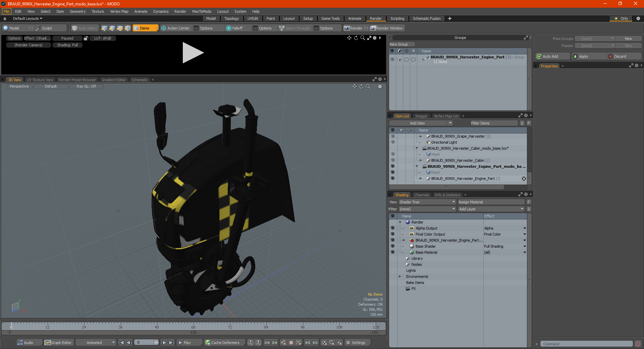Click Cache Deformers button
The height and width of the screenshot is (349, 644).
(x=224, y=343)
